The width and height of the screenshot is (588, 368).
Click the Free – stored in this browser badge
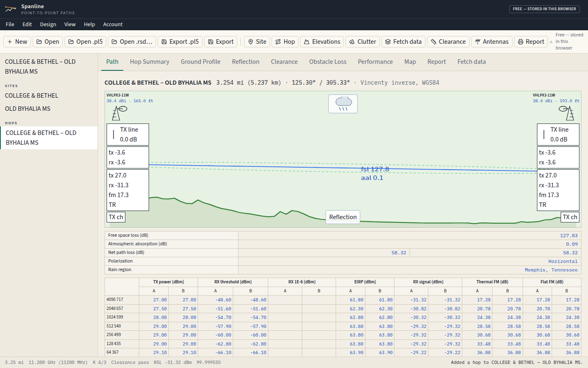click(544, 9)
